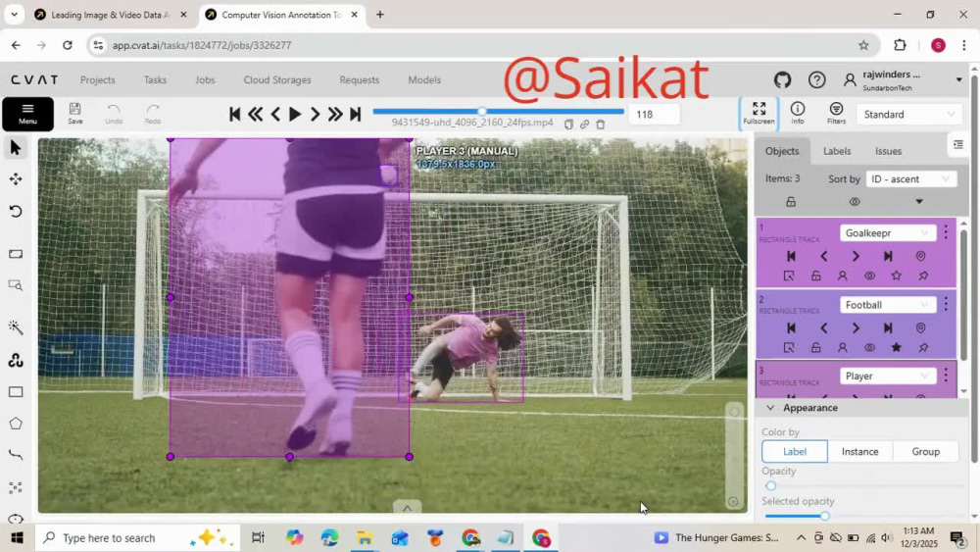The width and height of the screenshot is (980, 552).
Task: Select the draw polygon tool
Action: point(16,424)
